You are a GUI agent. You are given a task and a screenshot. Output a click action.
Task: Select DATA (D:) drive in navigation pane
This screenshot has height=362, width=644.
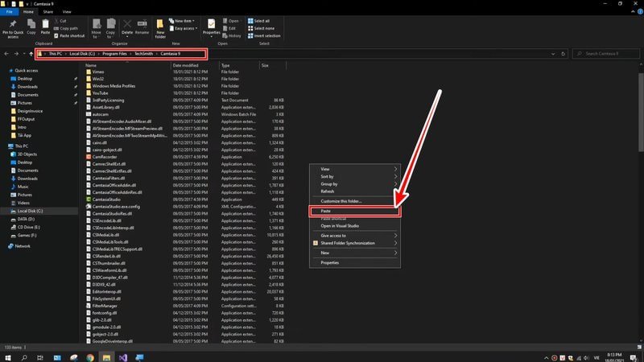26,219
